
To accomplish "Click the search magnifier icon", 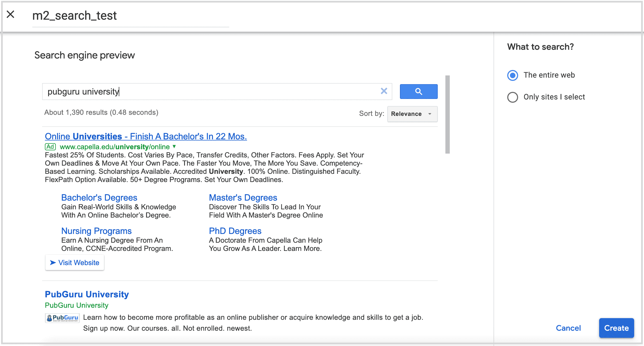I will (x=418, y=91).
